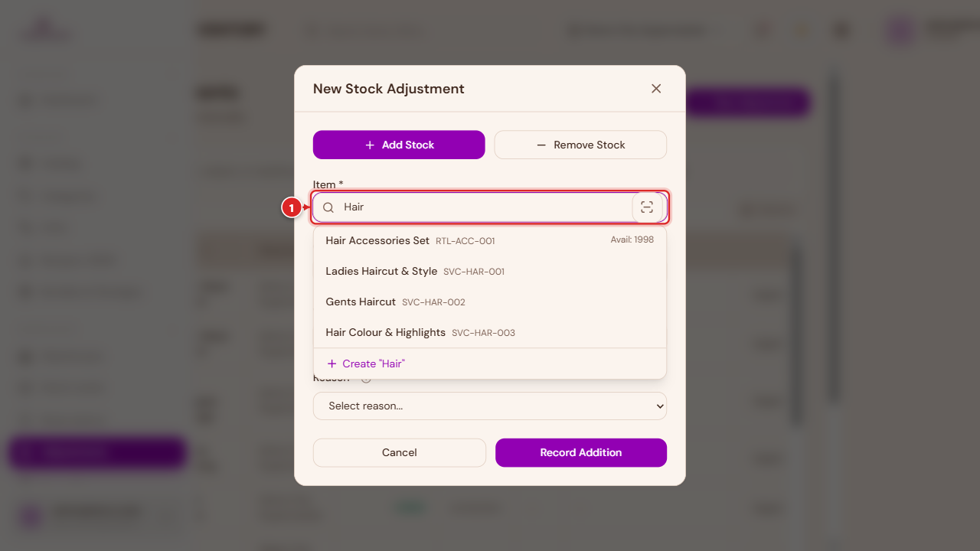Click the plus icon next to Create "Hair"
The width and height of the screenshot is (980, 551).
(x=332, y=364)
